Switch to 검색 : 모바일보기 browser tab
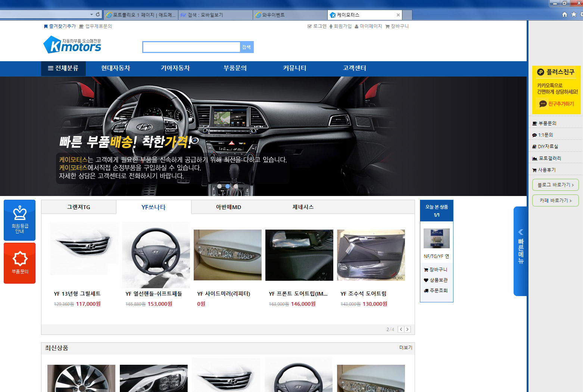The height and width of the screenshot is (392, 583). (215, 15)
